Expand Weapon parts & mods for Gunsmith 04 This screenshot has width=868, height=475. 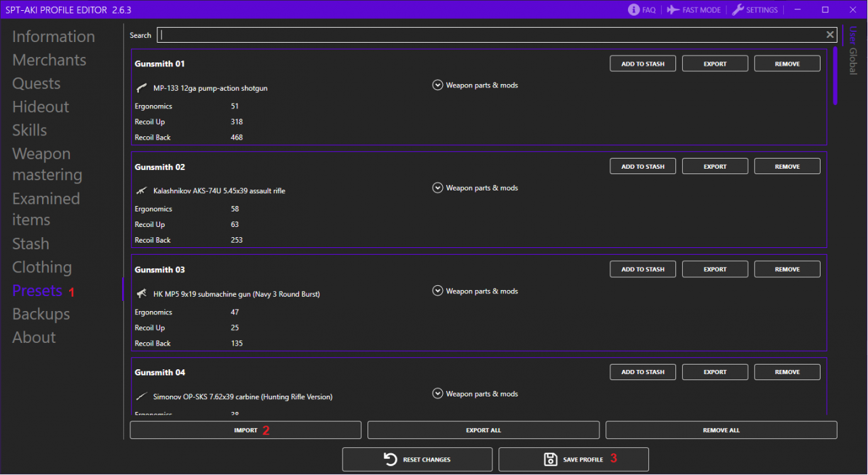[x=437, y=394]
